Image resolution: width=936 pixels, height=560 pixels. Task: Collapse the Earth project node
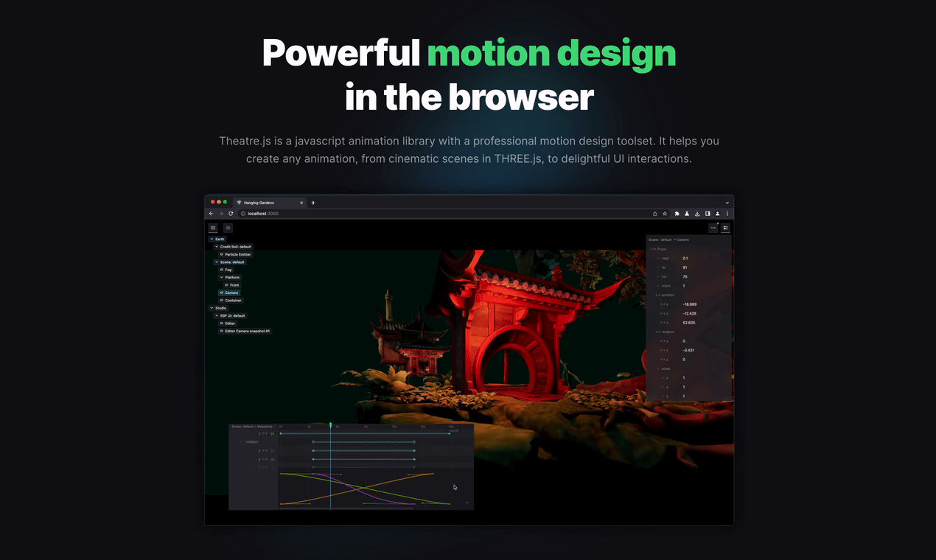(212, 239)
